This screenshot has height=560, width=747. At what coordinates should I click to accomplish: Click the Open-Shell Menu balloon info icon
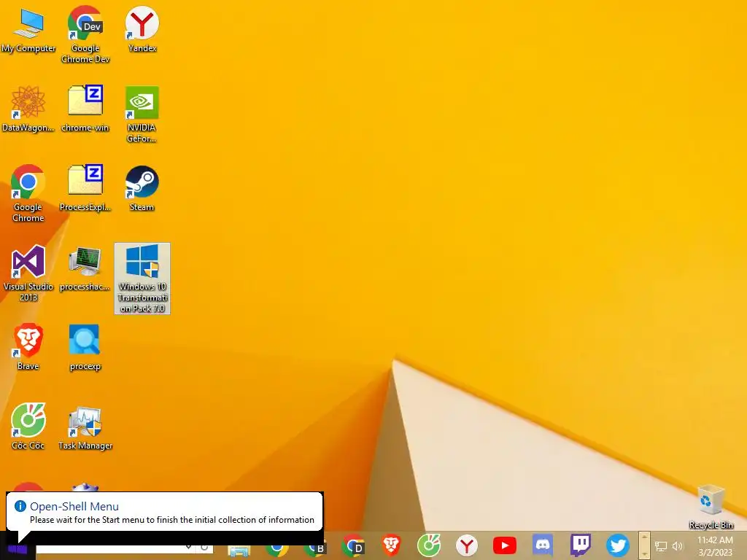[20, 506]
